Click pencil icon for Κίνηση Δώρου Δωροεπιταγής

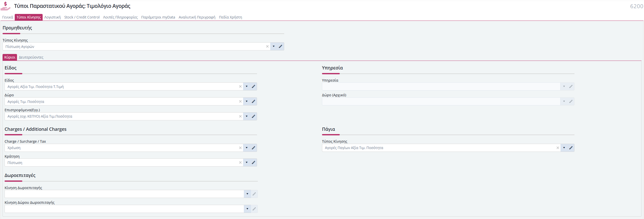tap(254, 209)
